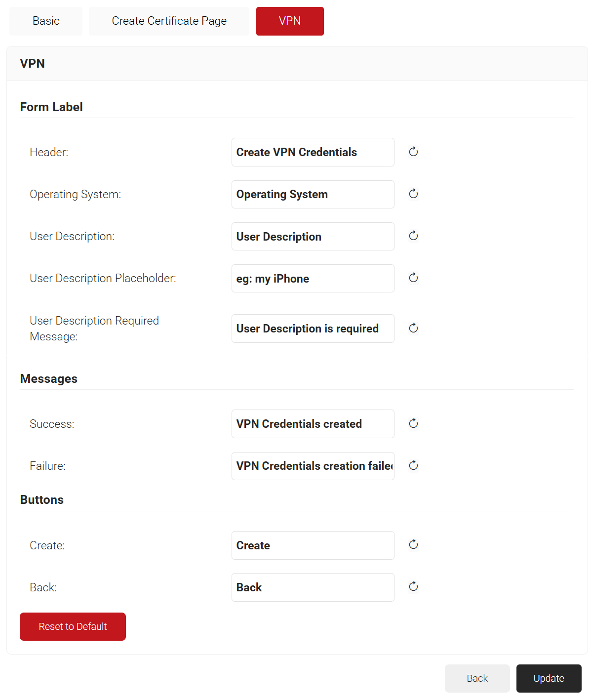The width and height of the screenshot is (591, 700).
Task: Reset the Operating System label field
Action: [413, 194]
